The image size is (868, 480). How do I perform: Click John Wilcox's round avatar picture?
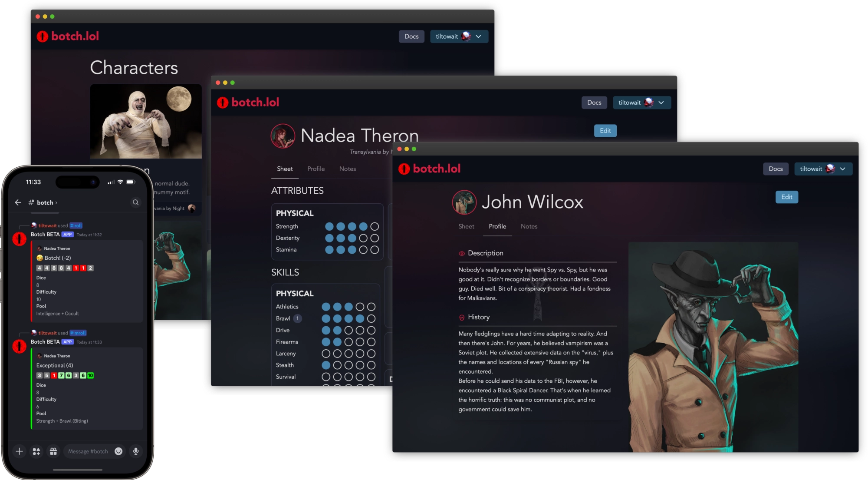pyautogui.click(x=464, y=202)
